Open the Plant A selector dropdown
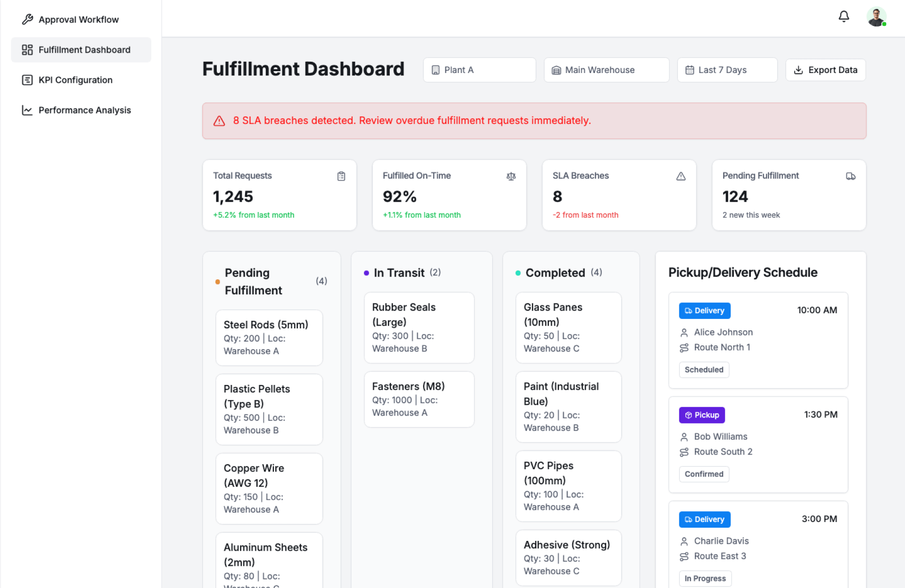 pyautogui.click(x=479, y=70)
